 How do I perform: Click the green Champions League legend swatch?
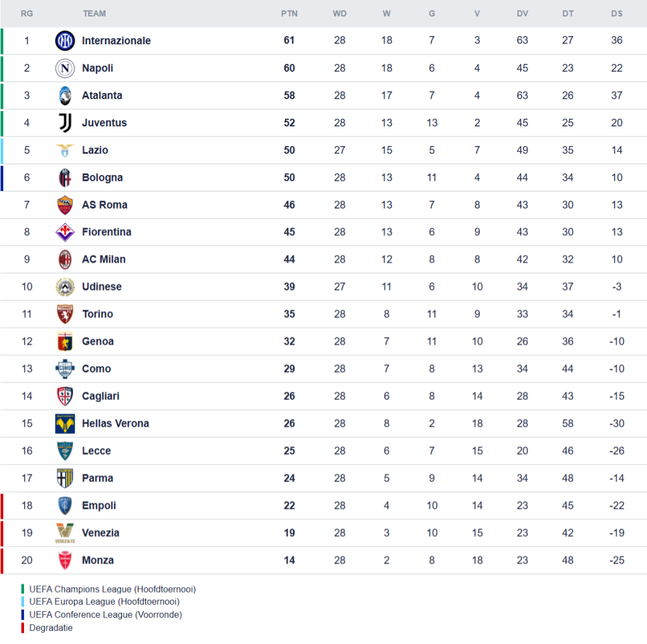coord(23,589)
